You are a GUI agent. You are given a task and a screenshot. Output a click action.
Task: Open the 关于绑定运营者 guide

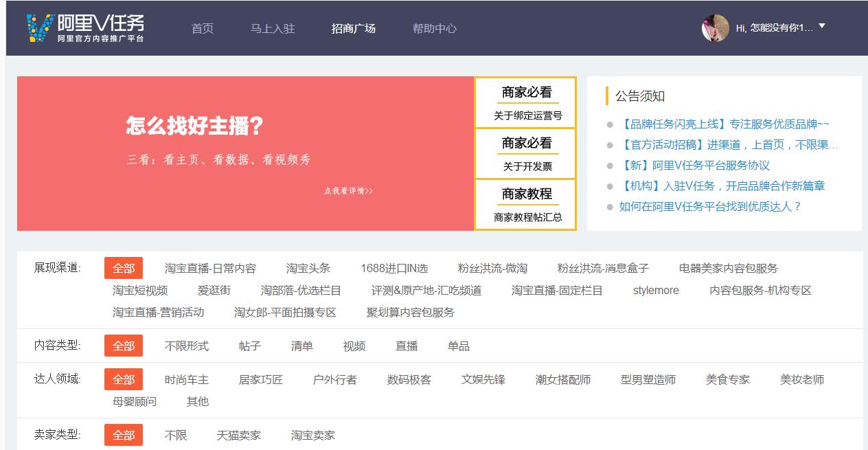[x=526, y=117]
